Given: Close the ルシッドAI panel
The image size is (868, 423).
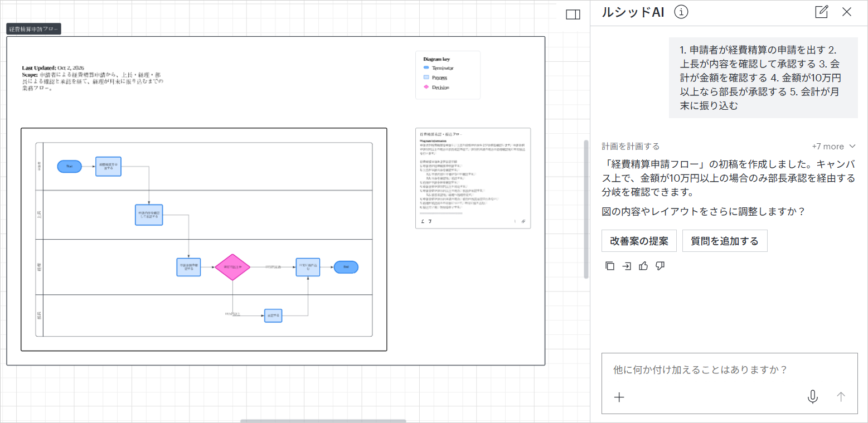Looking at the screenshot, I should tap(847, 12).
